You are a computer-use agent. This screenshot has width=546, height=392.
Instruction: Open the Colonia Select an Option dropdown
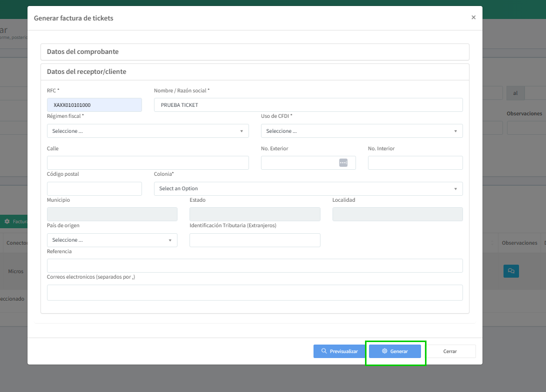tap(308, 189)
